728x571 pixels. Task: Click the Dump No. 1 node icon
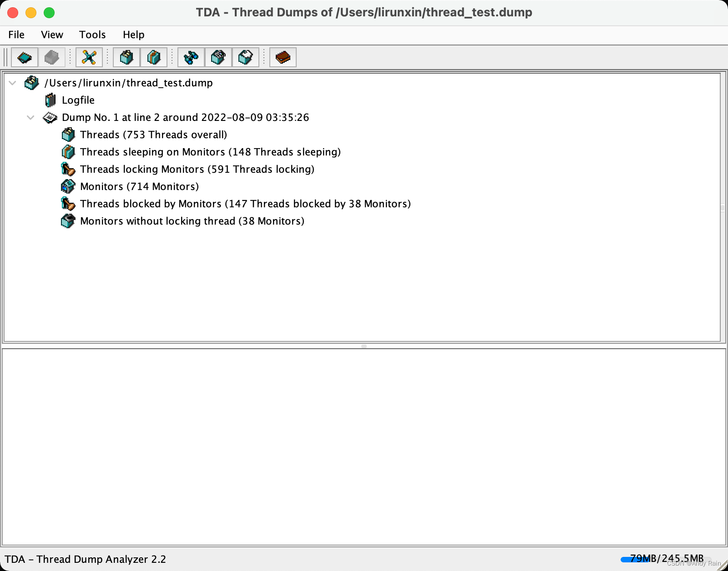pyautogui.click(x=50, y=118)
